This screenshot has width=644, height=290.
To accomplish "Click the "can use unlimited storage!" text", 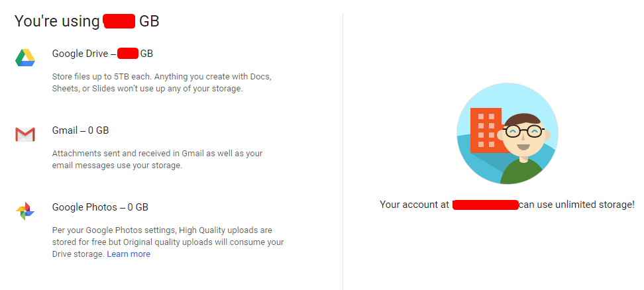I will (x=576, y=205).
